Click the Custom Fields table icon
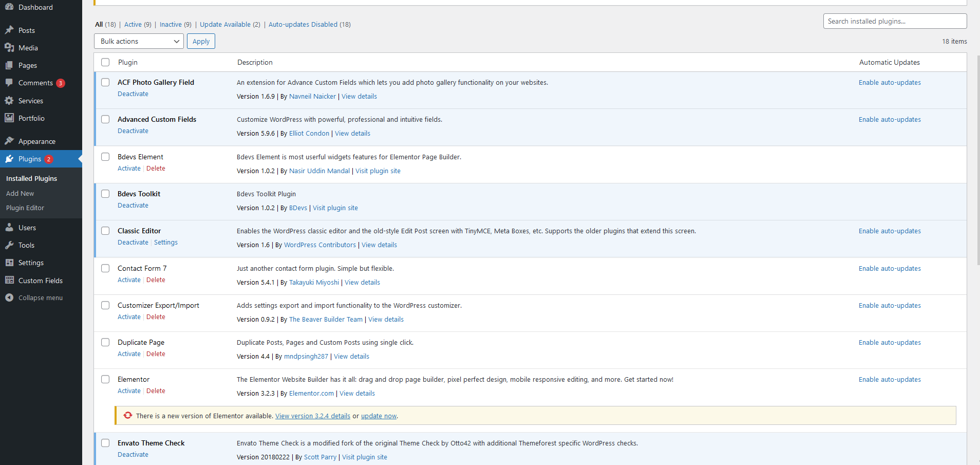 coord(9,281)
